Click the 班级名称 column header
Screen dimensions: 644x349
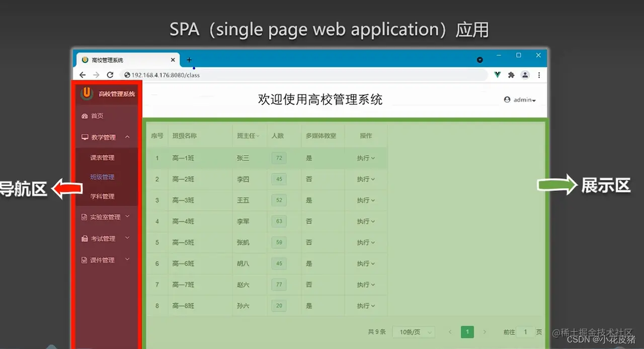(x=184, y=136)
